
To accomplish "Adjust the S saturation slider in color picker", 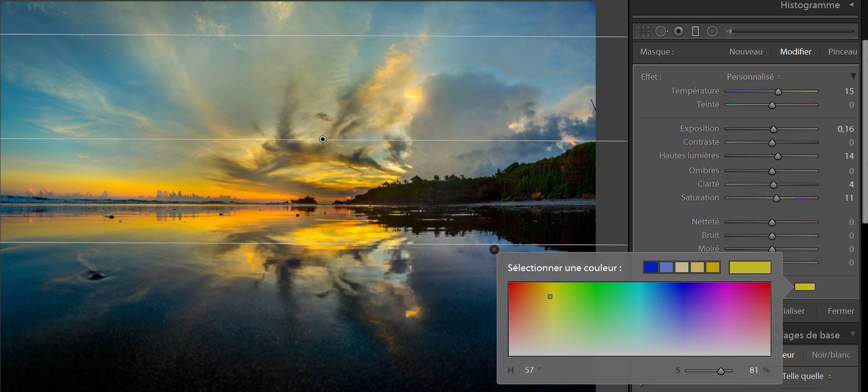I will (x=721, y=371).
